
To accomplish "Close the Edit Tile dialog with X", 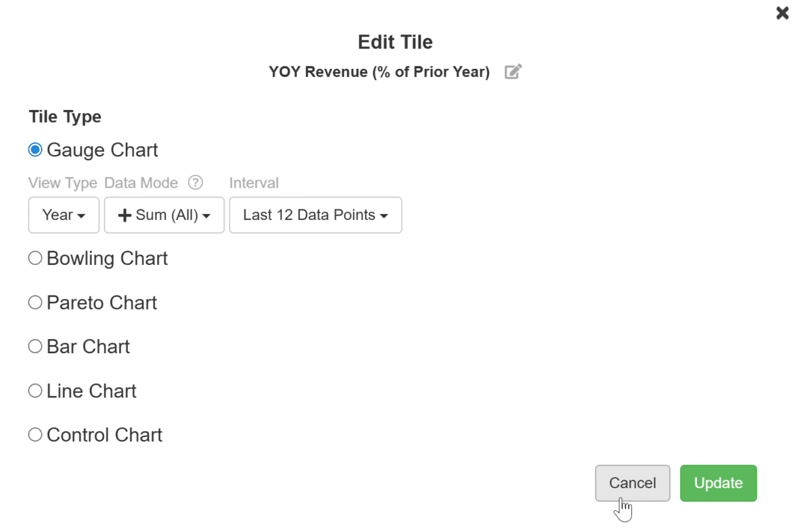I will click(782, 13).
